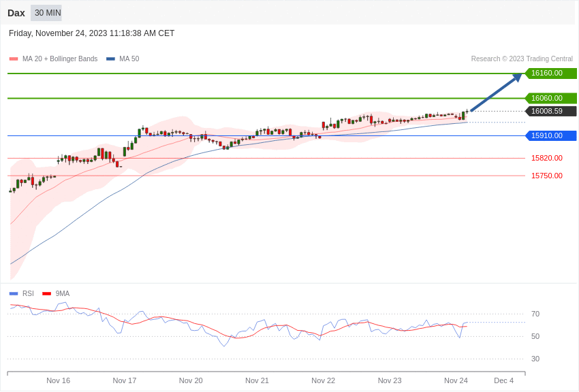
Task: Click the 'Nov 21' date axis label
Action: (257, 380)
